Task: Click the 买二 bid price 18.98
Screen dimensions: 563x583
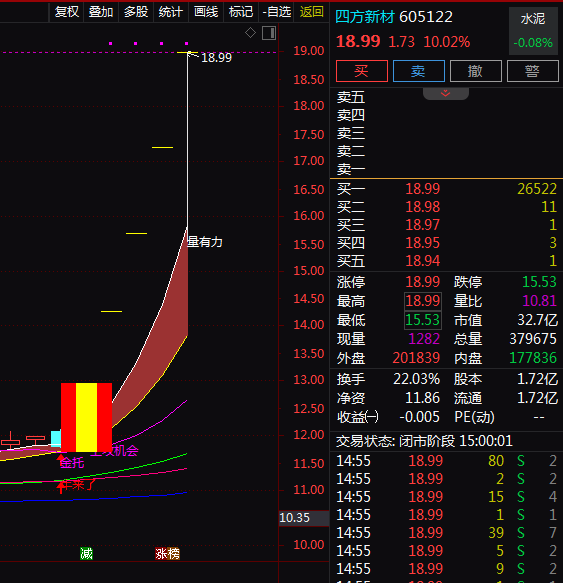Action: pyautogui.click(x=422, y=207)
